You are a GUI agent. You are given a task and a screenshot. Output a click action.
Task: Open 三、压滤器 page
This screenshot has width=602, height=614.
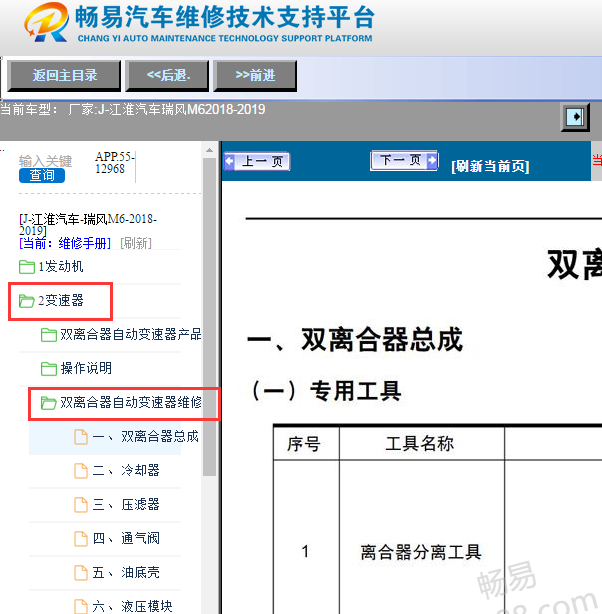point(126,505)
